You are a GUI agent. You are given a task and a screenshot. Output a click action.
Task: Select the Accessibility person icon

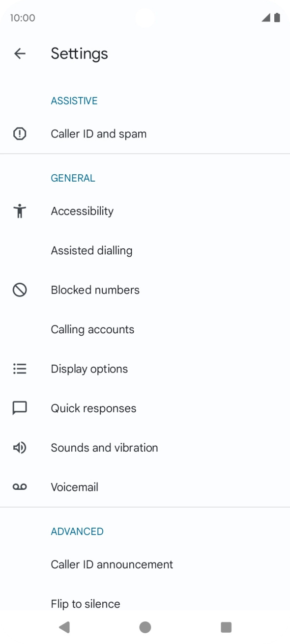pos(20,211)
